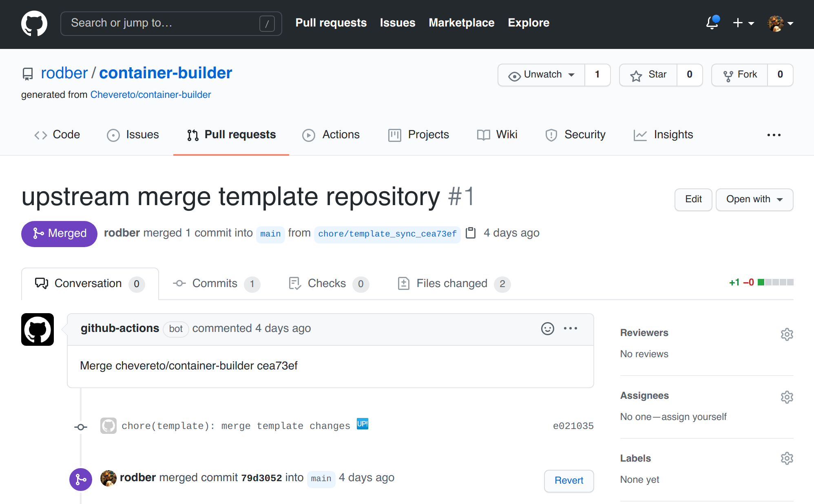Fork the repository
814x504 pixels.
pyautogui.click(x=739, y=75)
